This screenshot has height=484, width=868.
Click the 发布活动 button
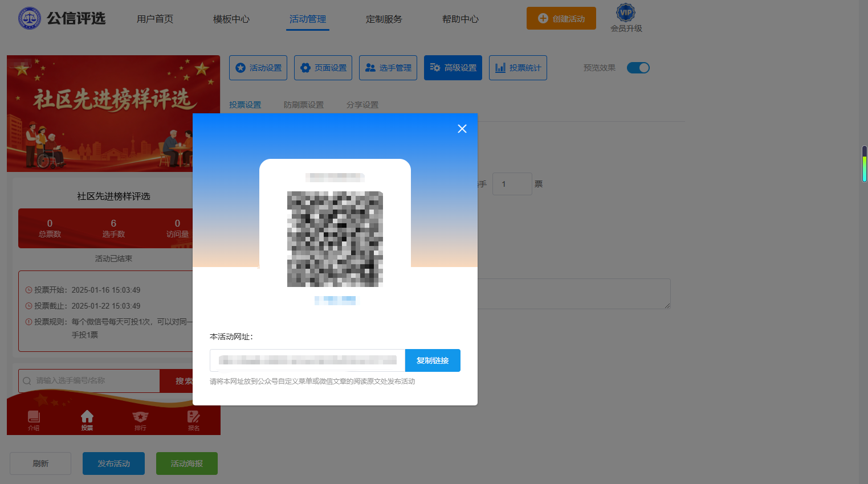tap(113, 464)
